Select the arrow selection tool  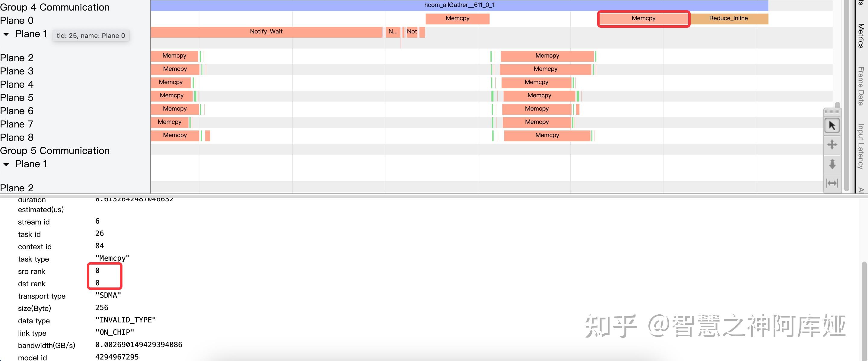(x=832, y=125)
